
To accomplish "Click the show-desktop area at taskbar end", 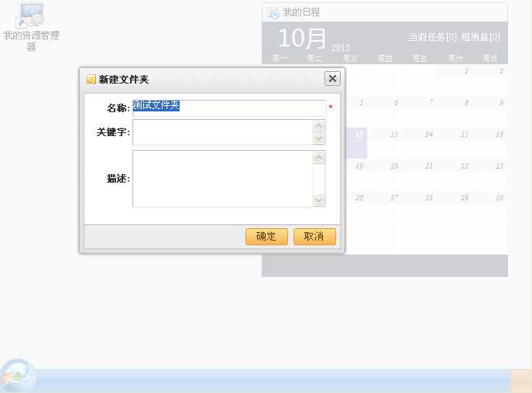I will coord(521,381).
